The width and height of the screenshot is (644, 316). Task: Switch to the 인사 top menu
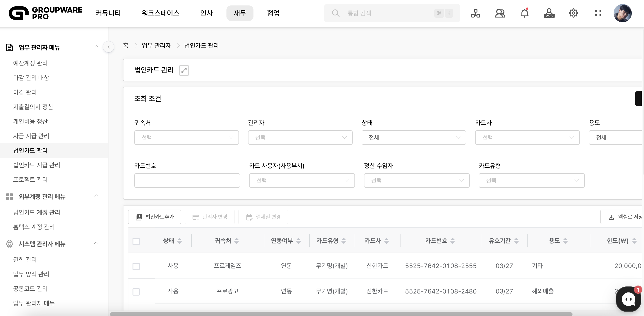point(206,13)
